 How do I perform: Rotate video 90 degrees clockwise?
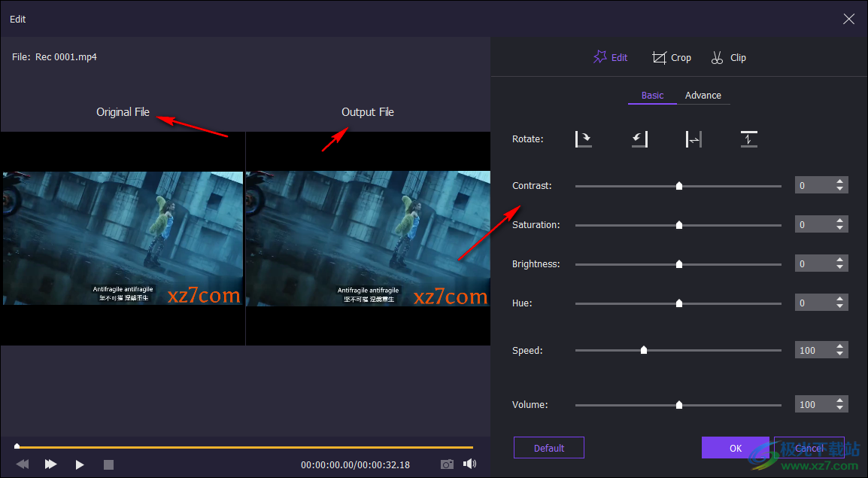click(584, 139)
